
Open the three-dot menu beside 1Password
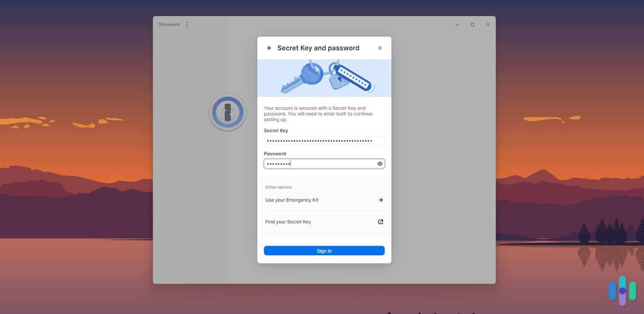(x=187, y=24)
